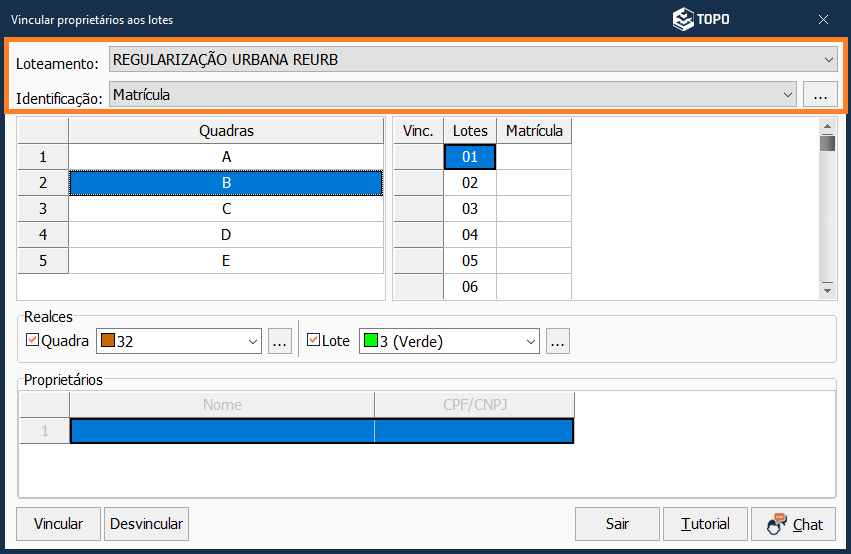Image resolution: width=851 pixels, height=554 pixels.
Task: Open the Lote color 3 (Verde) dropdown
Action: pyautogui.click(x=528, y=341)
